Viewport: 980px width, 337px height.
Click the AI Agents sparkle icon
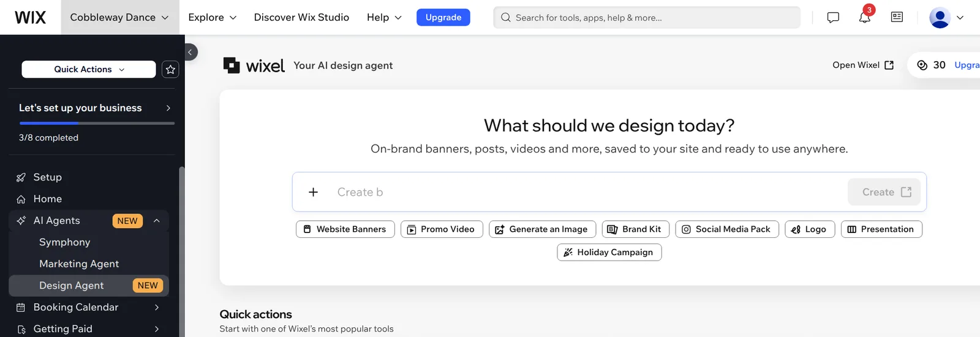21,221
